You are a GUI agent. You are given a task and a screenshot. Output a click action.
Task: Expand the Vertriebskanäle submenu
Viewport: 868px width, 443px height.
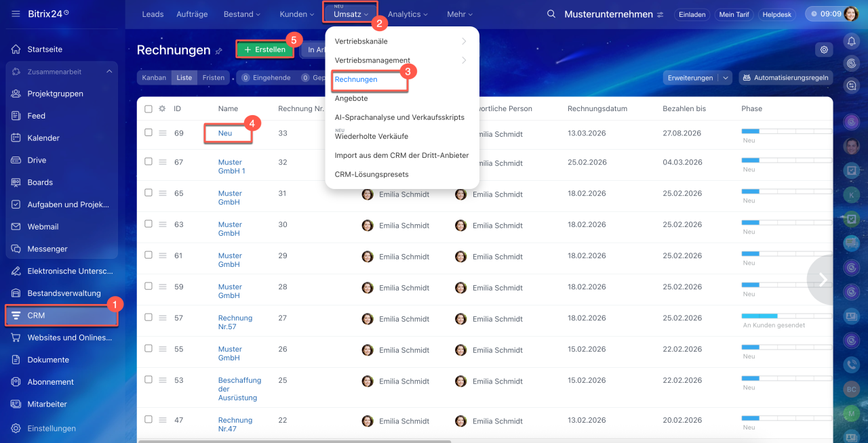click(x=401, y=41)
